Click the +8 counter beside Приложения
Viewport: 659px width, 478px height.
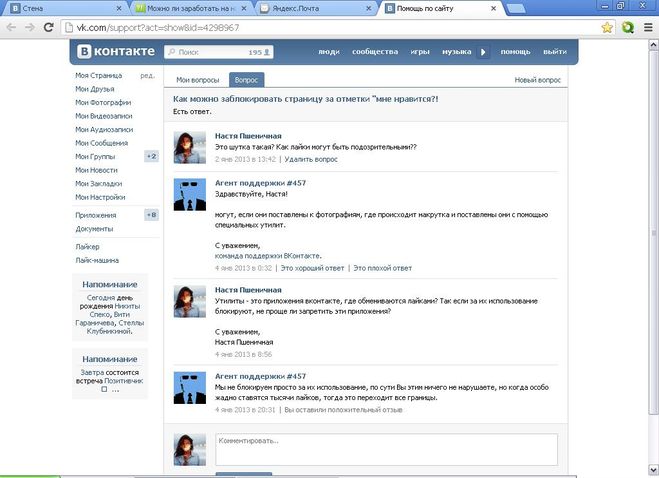151,215
